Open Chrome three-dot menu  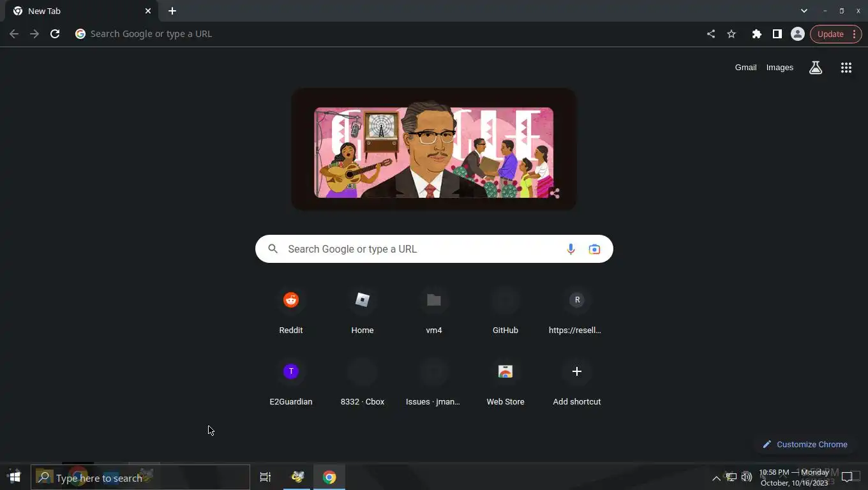[854, 34]
